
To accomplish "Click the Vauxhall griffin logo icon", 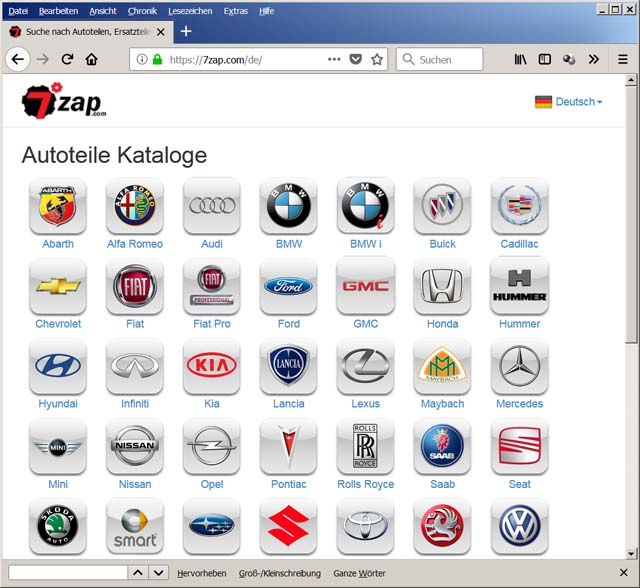I will 442,526.
